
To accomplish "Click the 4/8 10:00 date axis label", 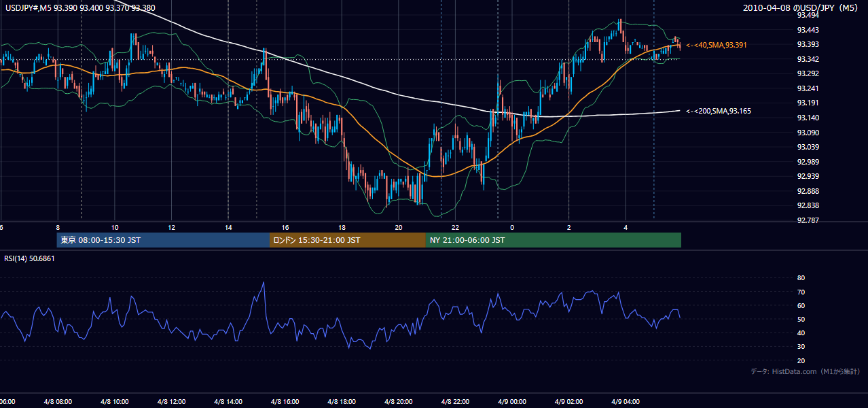I will click(114, 402).
